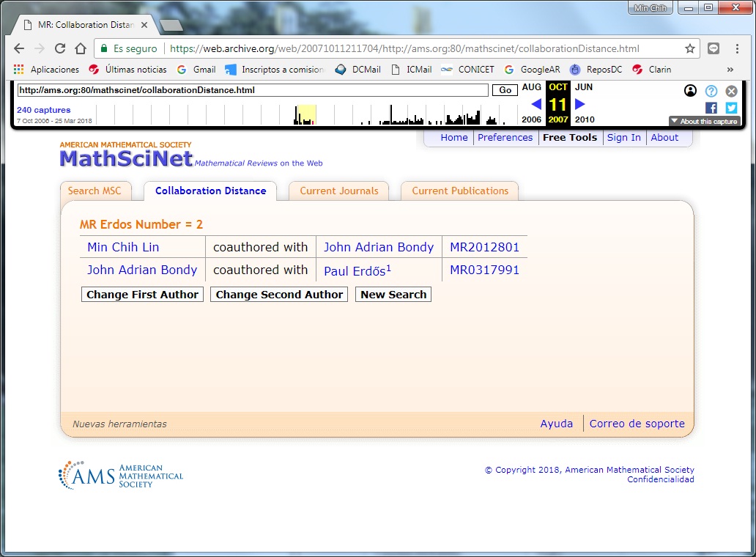Share capture on Twitter icon
Screen dimensions: 756x557
(x=731, y=108)
